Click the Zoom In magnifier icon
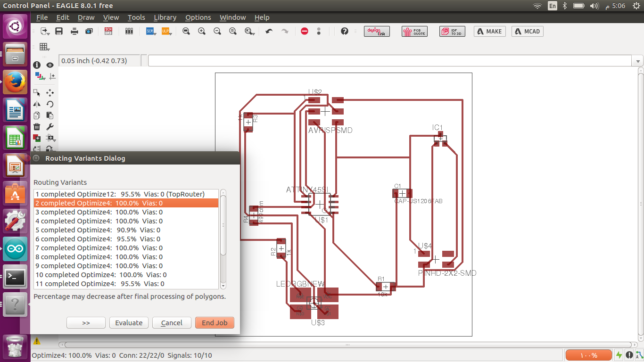The height and width of the screenshot is (362, 644). 202,31
